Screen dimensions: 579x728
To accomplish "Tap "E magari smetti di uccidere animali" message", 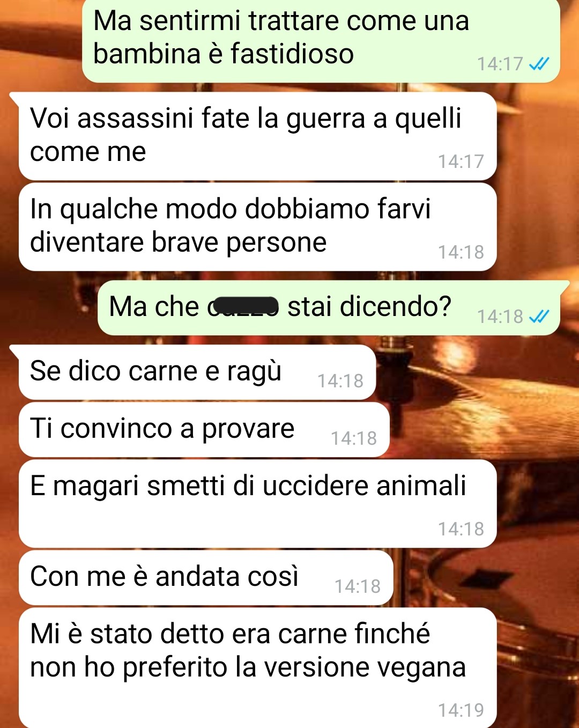I will [x=257, y=504].
